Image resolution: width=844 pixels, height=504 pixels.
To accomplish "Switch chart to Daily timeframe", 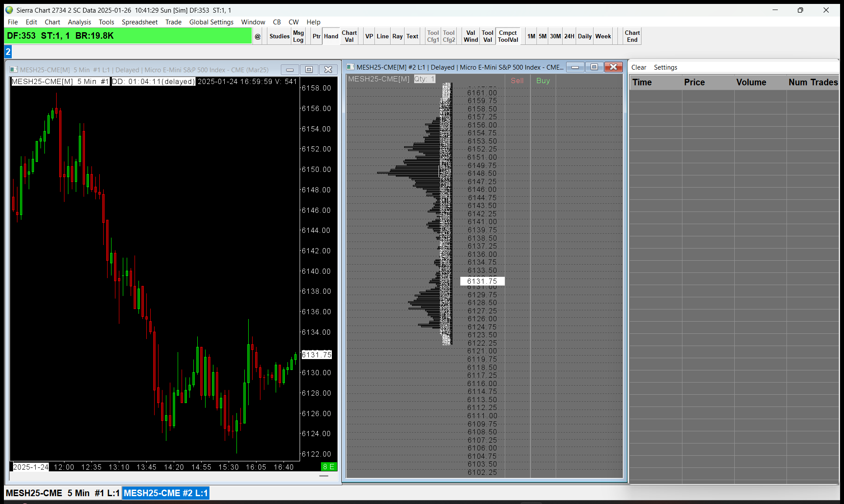I will click(x=584, y=36).
